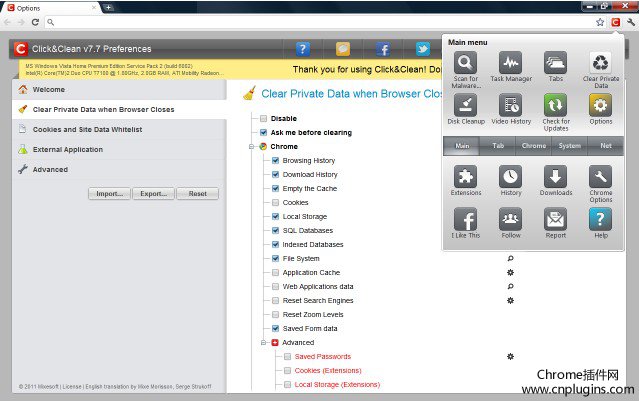Image resolution: width=639 pixels, height=402 pixels.
Task: Click the Click&Clean extension icon in browser toolbar
Action: click(615, 22)
